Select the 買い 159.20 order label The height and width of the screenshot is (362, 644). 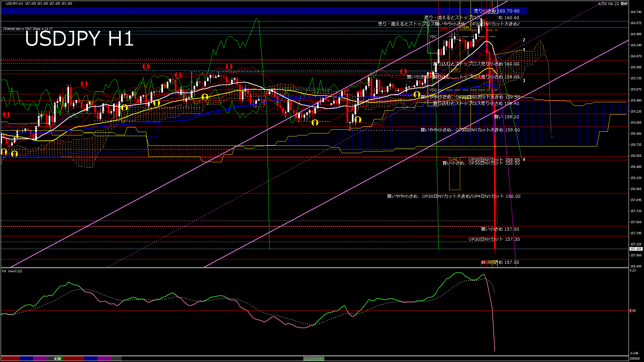click(x=506, y=117)
